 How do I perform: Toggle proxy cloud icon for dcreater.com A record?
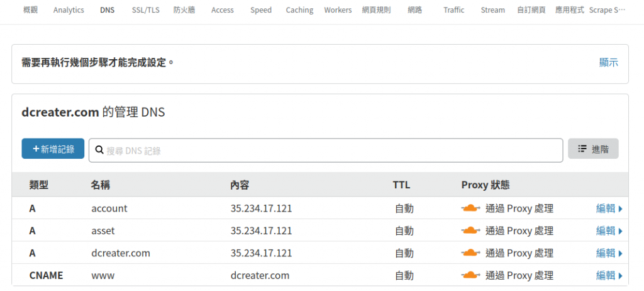point(470,253)
